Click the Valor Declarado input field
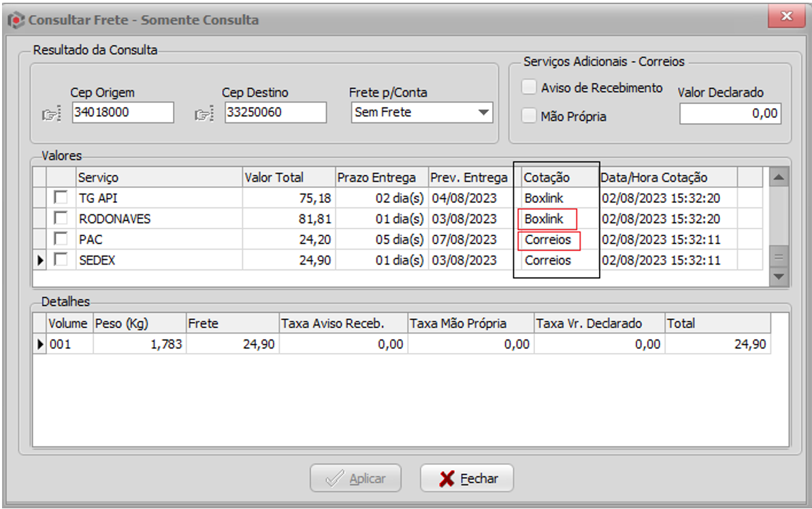 [730, 114]
